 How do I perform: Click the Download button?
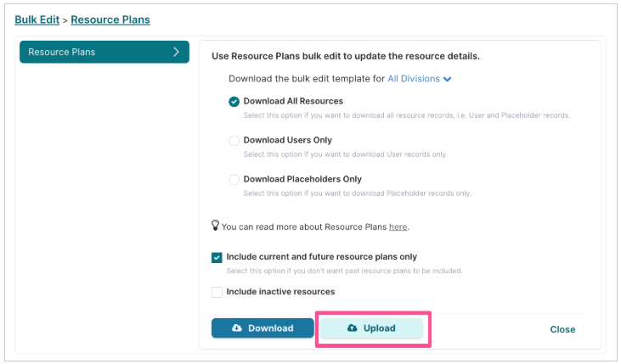[263, 328]
